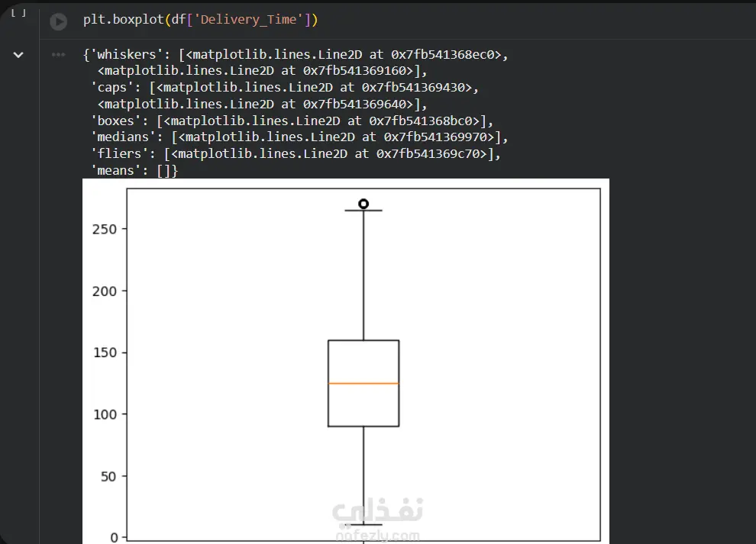Screen dimensions: 756x544
Task: Click the upper whisker cap of boxplot
Action: (363, 211)
